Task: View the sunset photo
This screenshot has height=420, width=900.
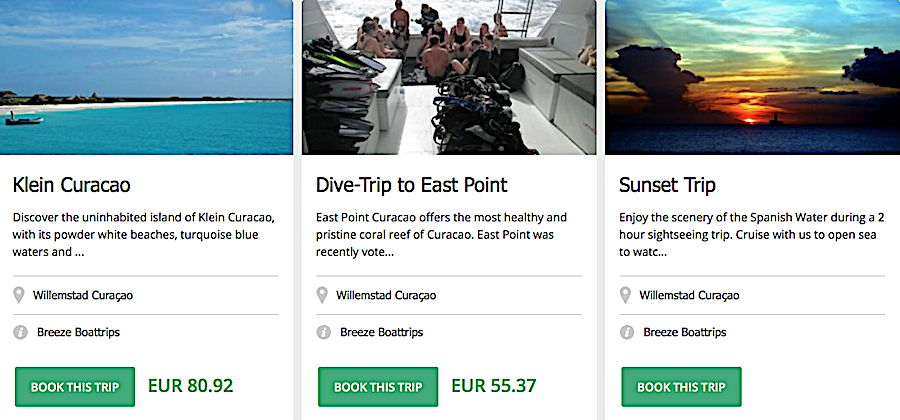Action: point(752,77)
